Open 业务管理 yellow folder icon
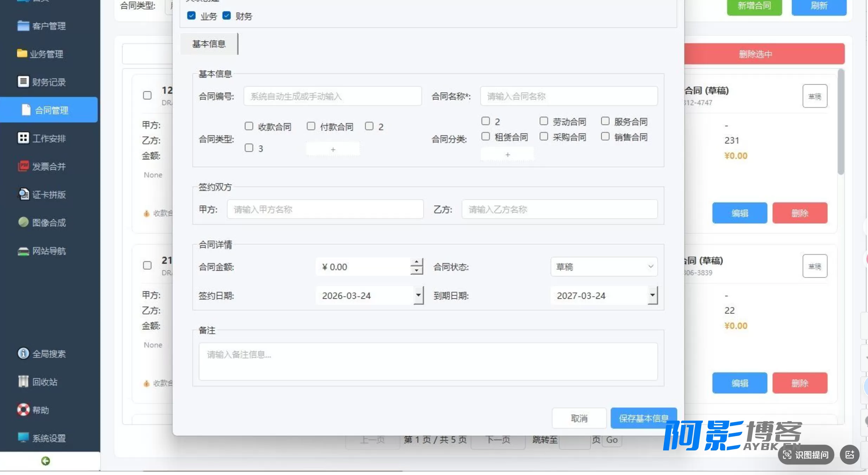Viewport: 868px width, 475px height. (22, 53)
